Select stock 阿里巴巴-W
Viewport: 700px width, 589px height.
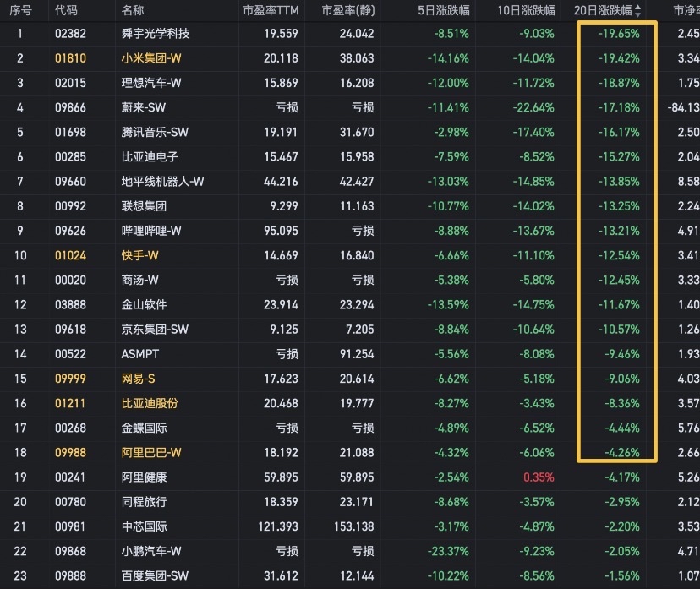(151, 452)
